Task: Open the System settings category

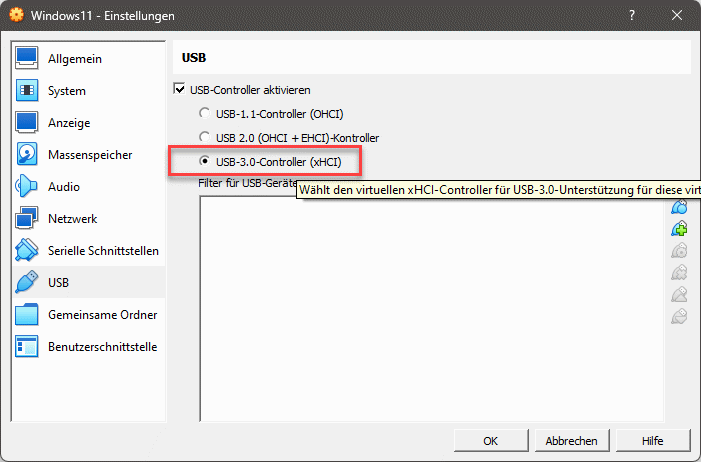Action: [89, 91]
